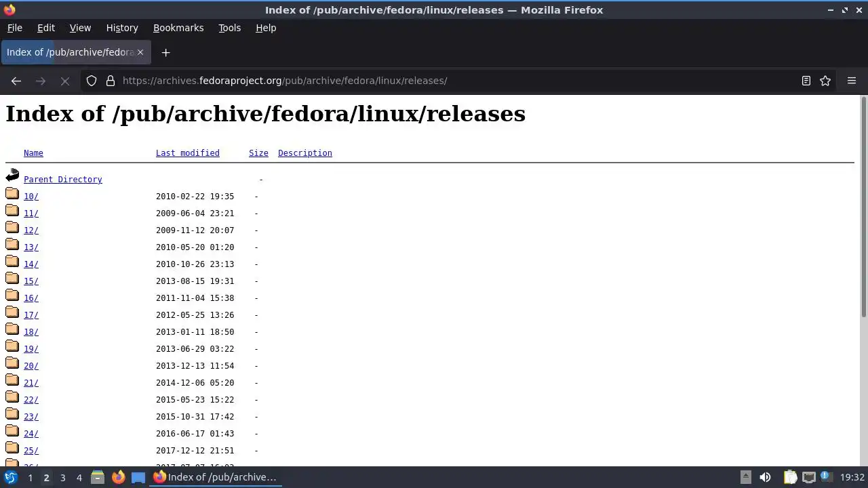The image size is (868, 488).
Task: Open network status tray icon
Action: click(x=808, y=477)
